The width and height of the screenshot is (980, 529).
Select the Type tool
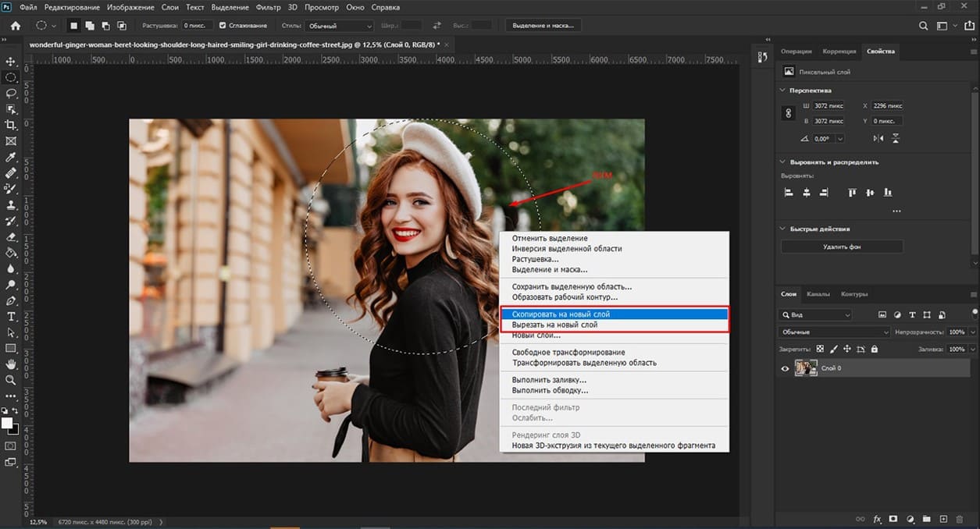coord(11,316)
